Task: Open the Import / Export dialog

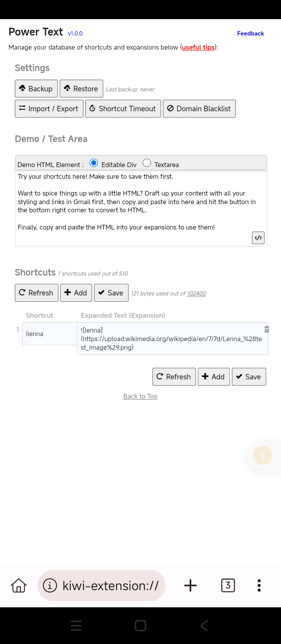Action: coord(49,109)
